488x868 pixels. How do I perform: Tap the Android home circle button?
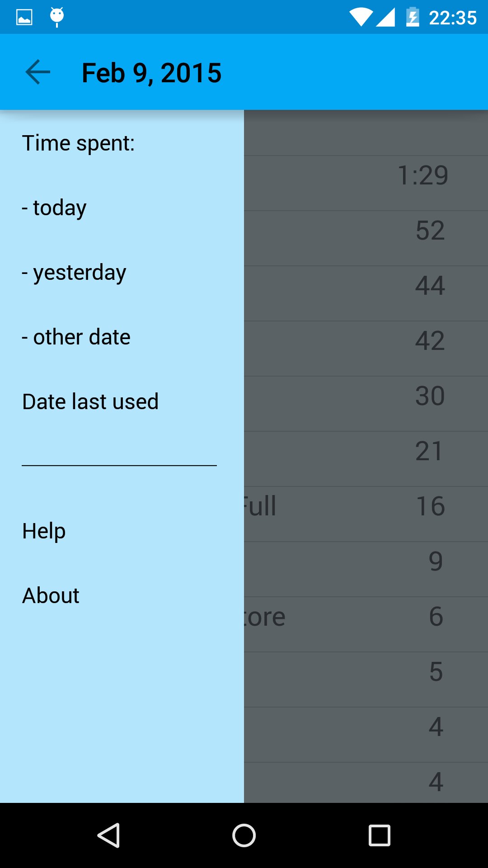pos(244,835)
